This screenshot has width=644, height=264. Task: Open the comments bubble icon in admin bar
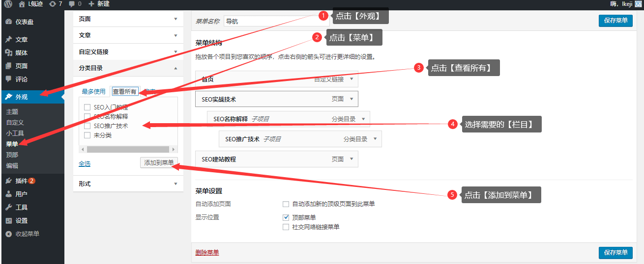(72, 4)
